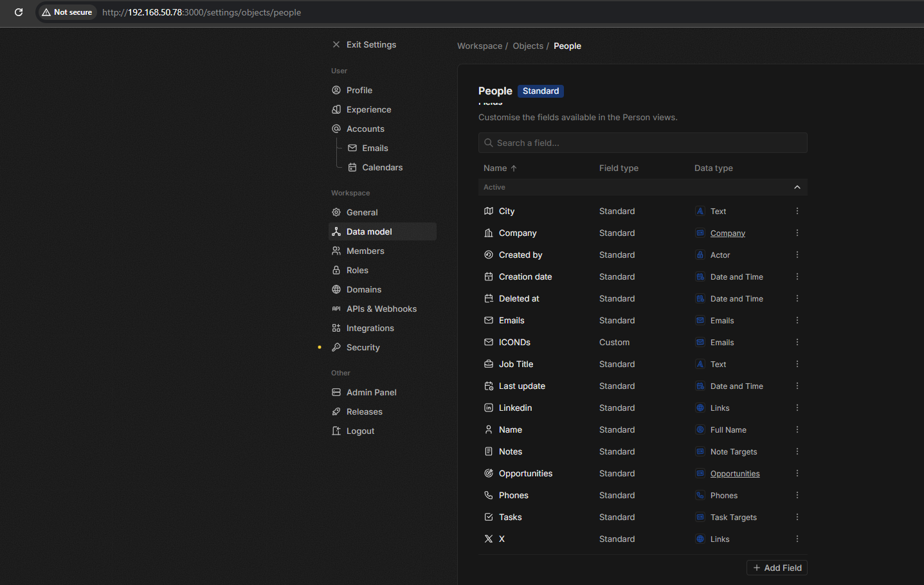Open APIs & Webhooks settings
This screenshot has height=585, width=924.
pos(383,309)
